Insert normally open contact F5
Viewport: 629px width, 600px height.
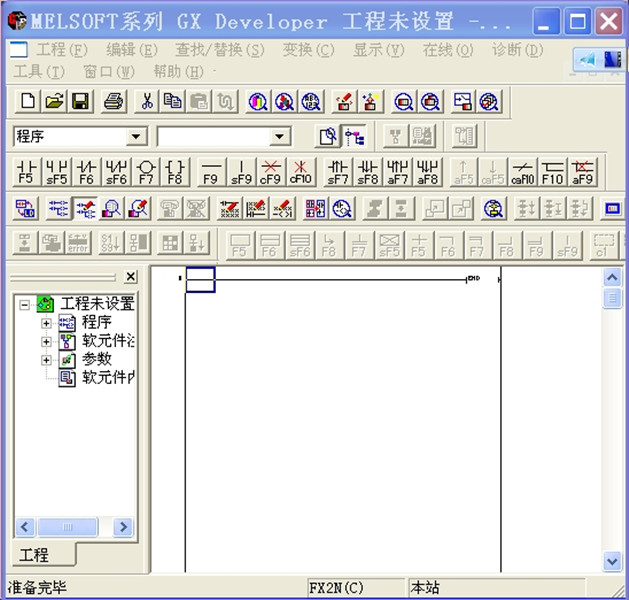(x=26, y=172)
